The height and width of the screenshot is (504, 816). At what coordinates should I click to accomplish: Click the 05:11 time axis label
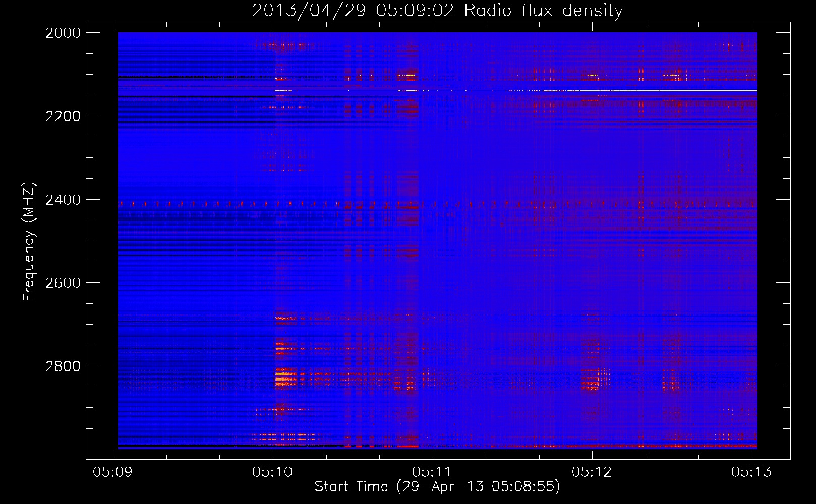pyautogui.click(x=432, y=472)
